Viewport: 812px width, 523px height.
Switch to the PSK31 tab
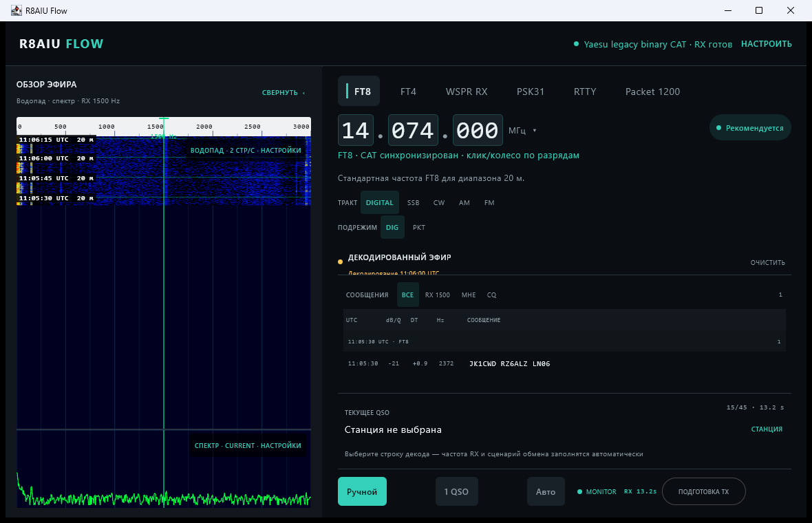pos(531,92)
